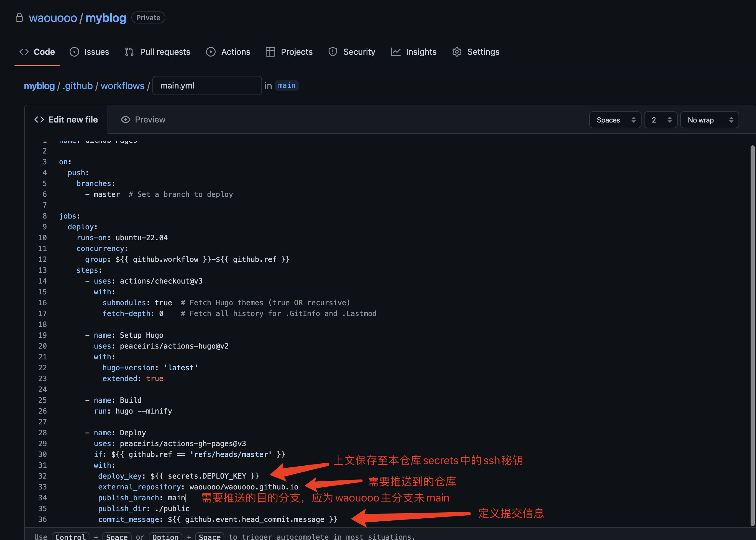This screenshot has width=756, height=540.
Task: Click the main.yml filename input field
Action: click(x=207, y=86)
